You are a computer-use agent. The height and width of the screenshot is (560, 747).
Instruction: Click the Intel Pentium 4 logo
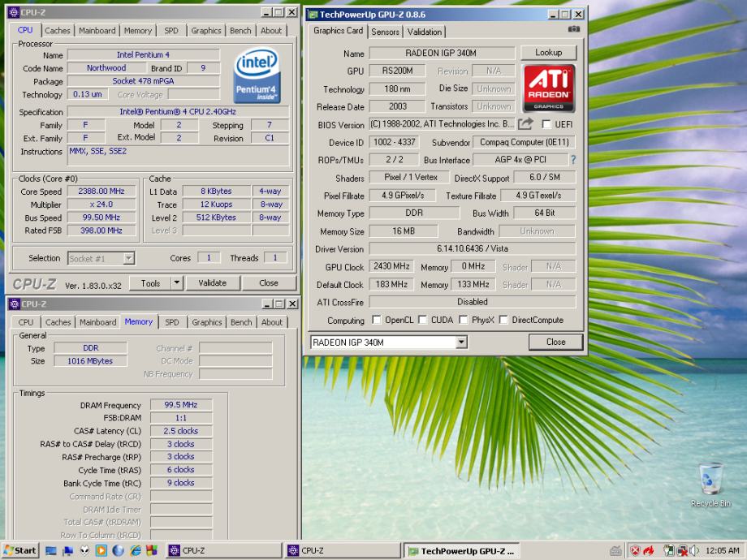[x=257, y=75]
